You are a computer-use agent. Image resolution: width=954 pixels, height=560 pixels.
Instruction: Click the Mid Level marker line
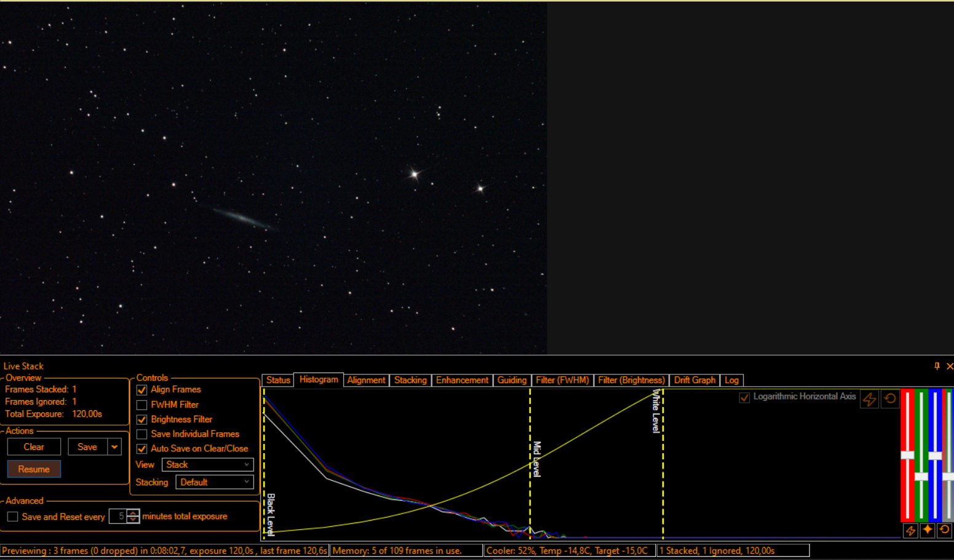(x=530, y=464)
